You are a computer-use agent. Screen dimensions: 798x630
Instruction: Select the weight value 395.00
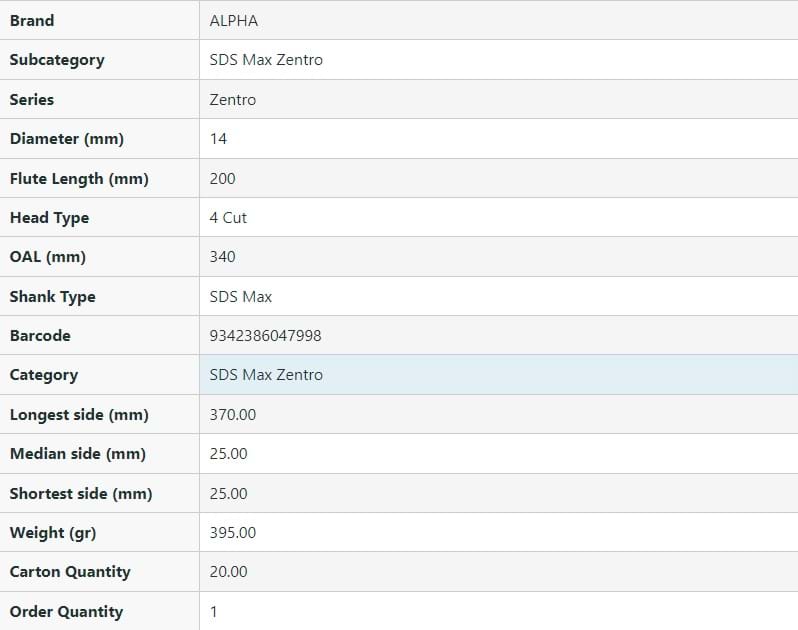[x=232, y=533]
